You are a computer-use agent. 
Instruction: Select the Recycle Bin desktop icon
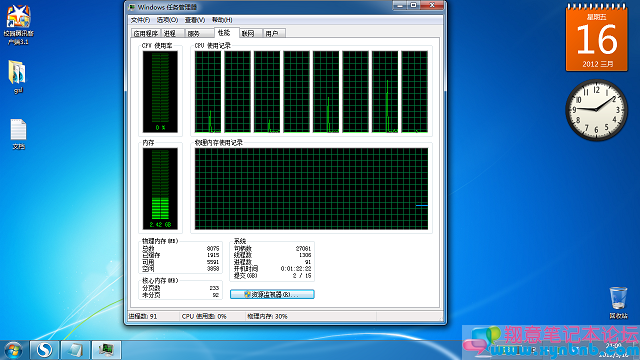coord(618,303)
